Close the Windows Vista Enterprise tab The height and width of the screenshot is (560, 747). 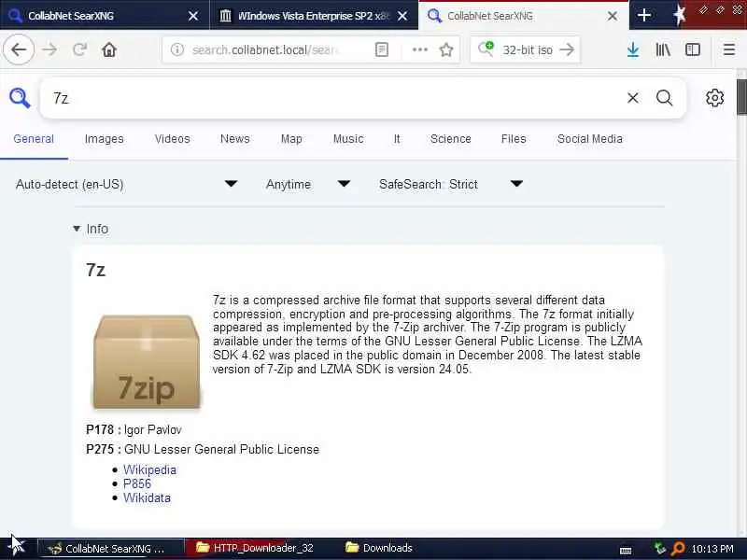402,16
